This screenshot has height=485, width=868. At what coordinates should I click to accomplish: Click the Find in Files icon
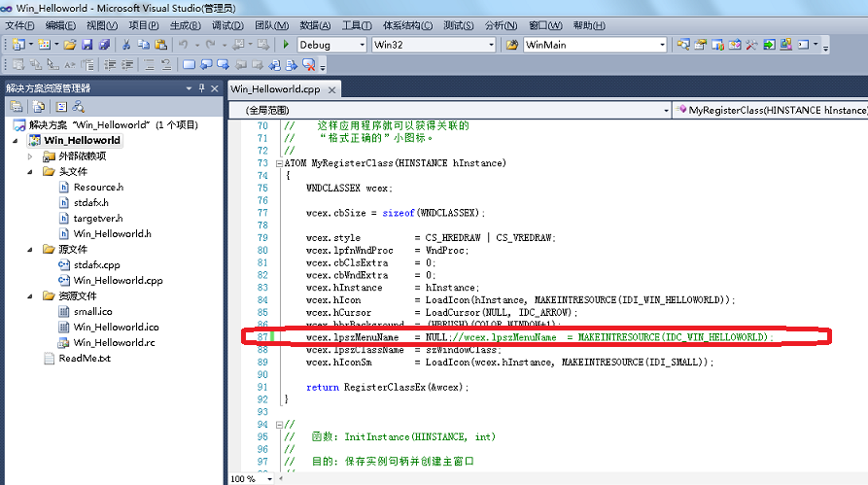pos(512,45)
